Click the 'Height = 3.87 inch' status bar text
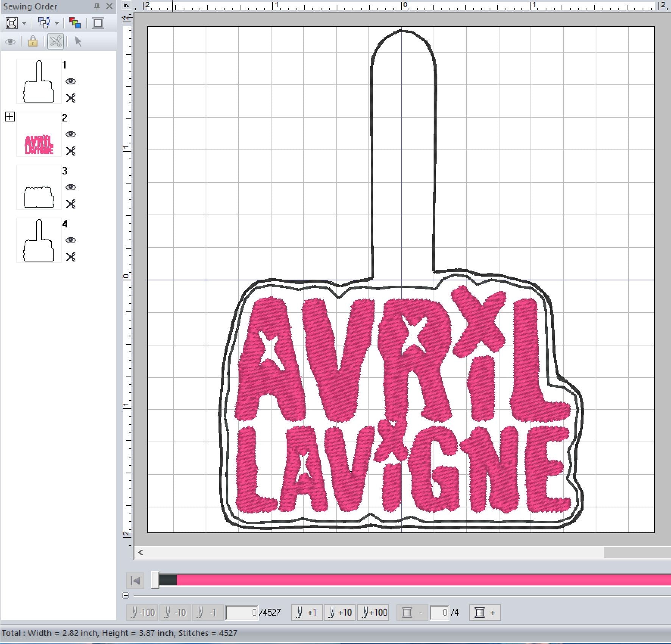The height and width of the screenshot is (644, 671). pyautogui.click(x=138, y=633)
